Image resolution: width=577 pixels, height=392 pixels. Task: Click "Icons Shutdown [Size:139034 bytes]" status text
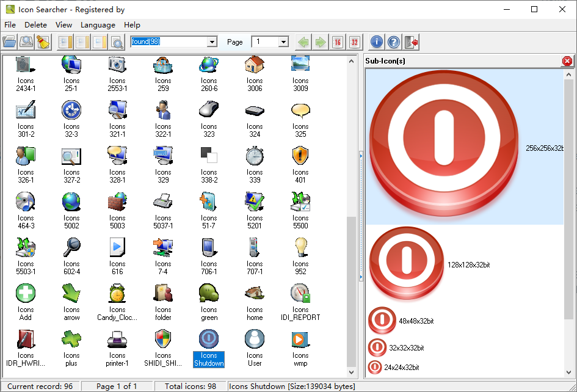tap(292, 386)
